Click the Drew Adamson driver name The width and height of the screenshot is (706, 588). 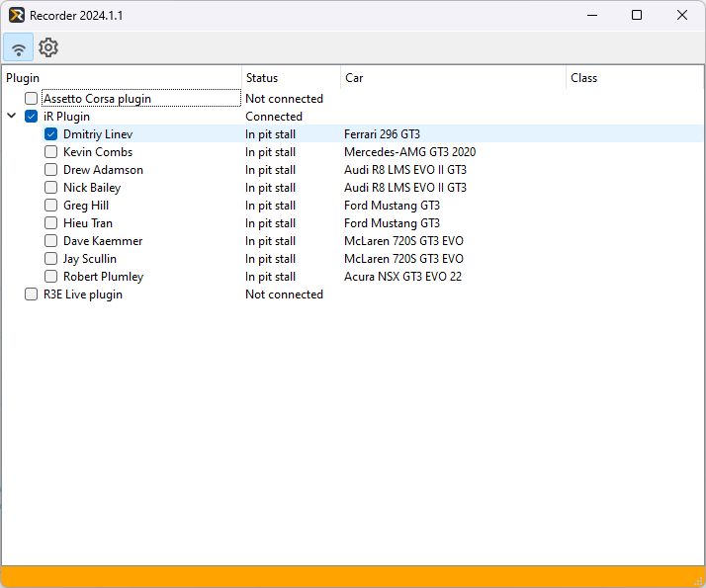(x=103, y=170)
